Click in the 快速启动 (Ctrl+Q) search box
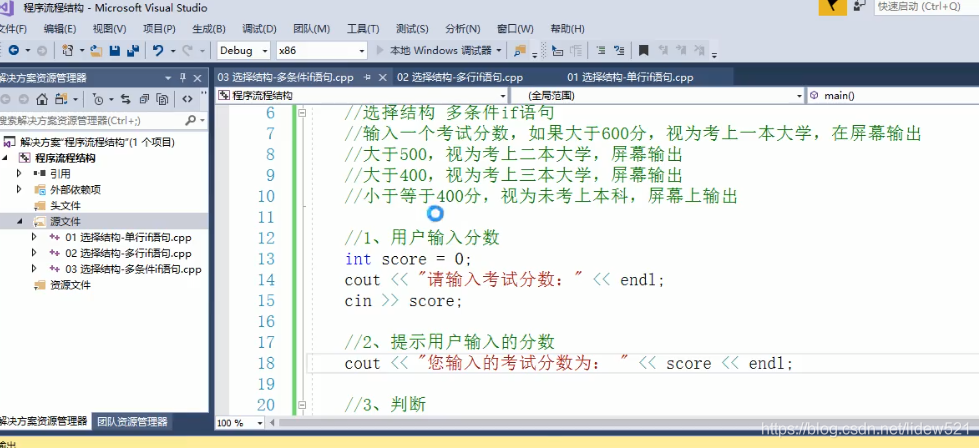 (927, 7)
